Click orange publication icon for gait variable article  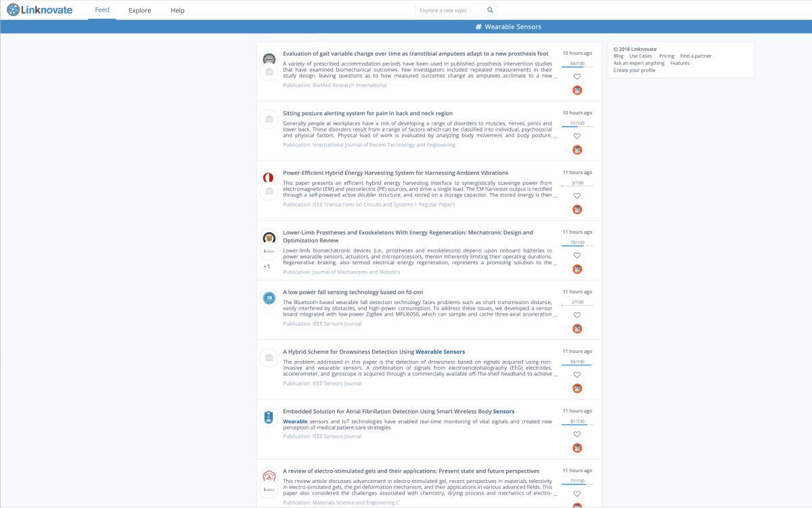coord(577,90)
